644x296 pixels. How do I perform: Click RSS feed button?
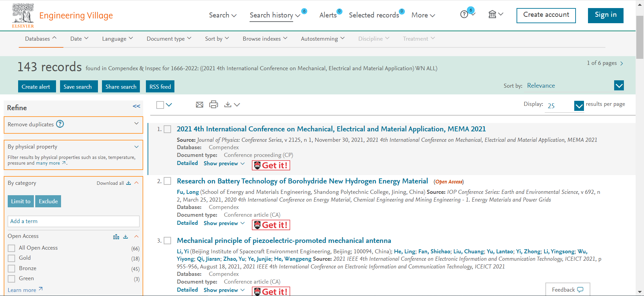[x=160, y=86]
